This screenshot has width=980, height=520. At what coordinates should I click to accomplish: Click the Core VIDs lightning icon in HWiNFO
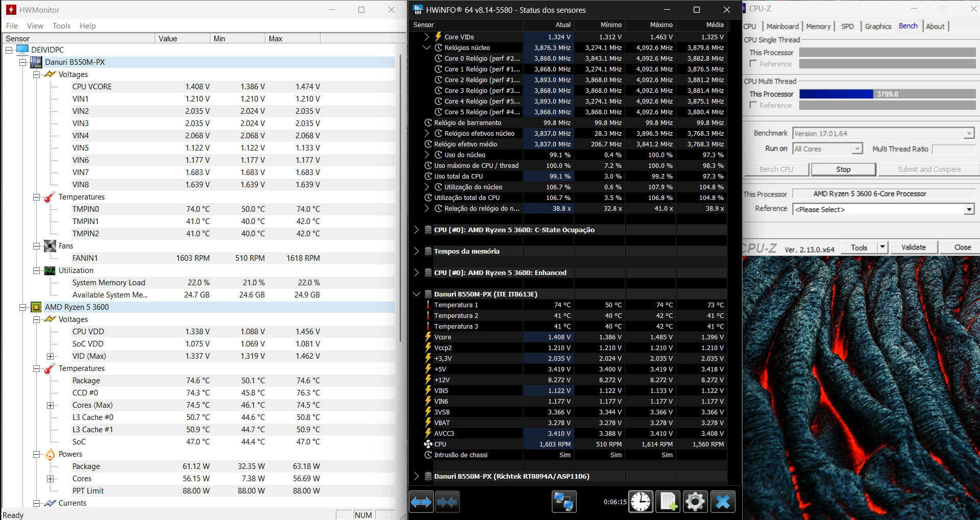(438, 37)
